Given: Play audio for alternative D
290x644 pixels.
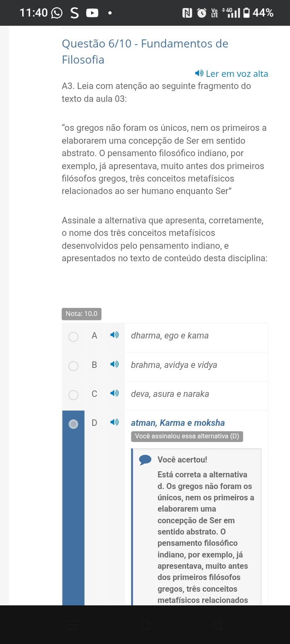Looking at the screenshot, I should [114, 422].
